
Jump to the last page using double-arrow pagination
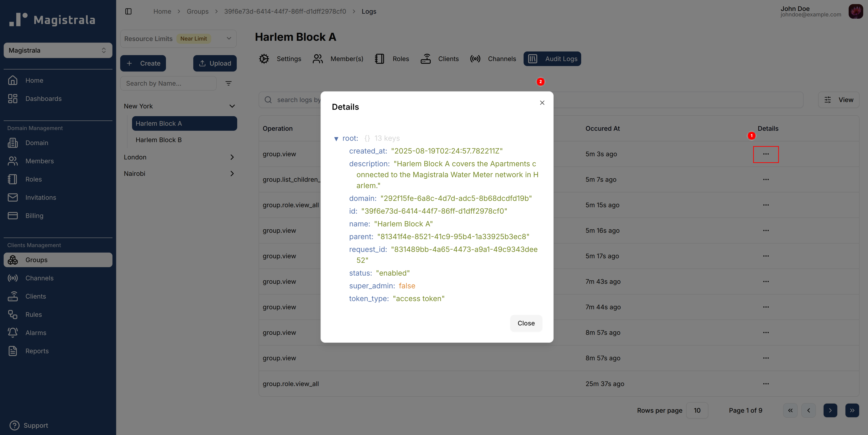click(852, 410)
